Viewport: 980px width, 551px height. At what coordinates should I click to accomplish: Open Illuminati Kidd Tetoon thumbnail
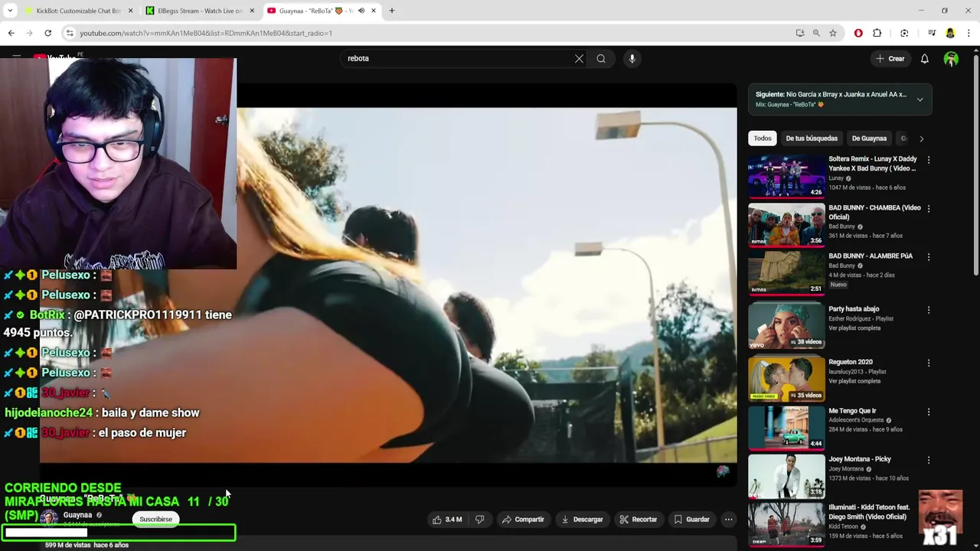click(786, 524)
